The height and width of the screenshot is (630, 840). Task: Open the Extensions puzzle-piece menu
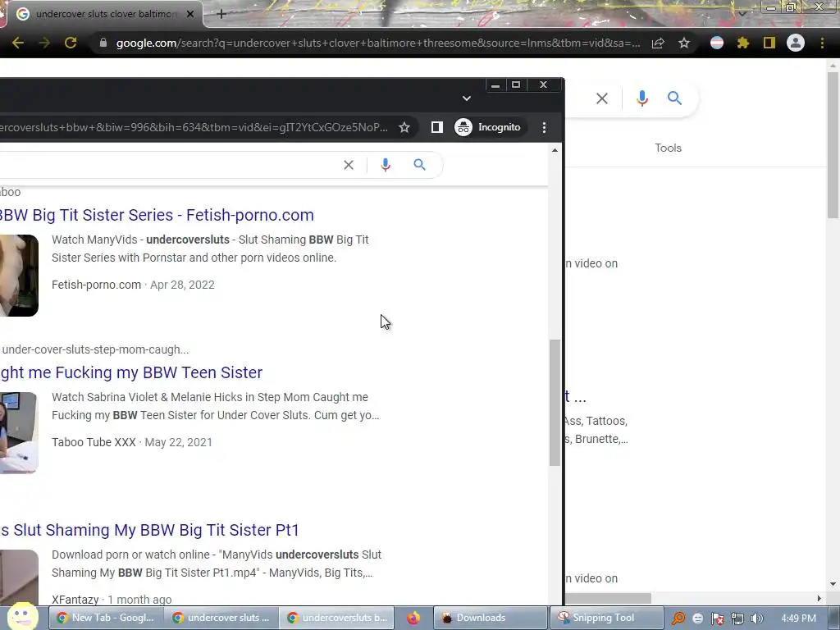click(743, 43)
